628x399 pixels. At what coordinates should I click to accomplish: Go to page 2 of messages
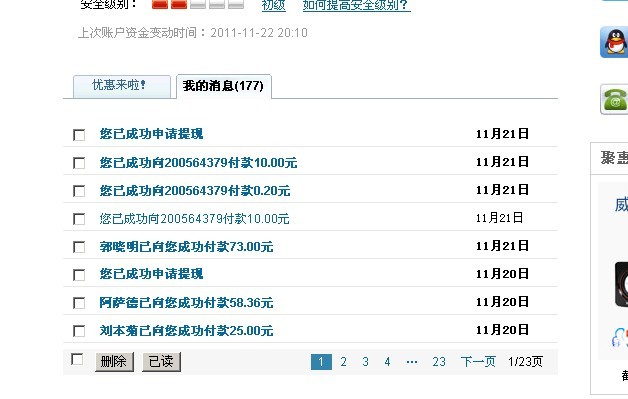(343, 362)
